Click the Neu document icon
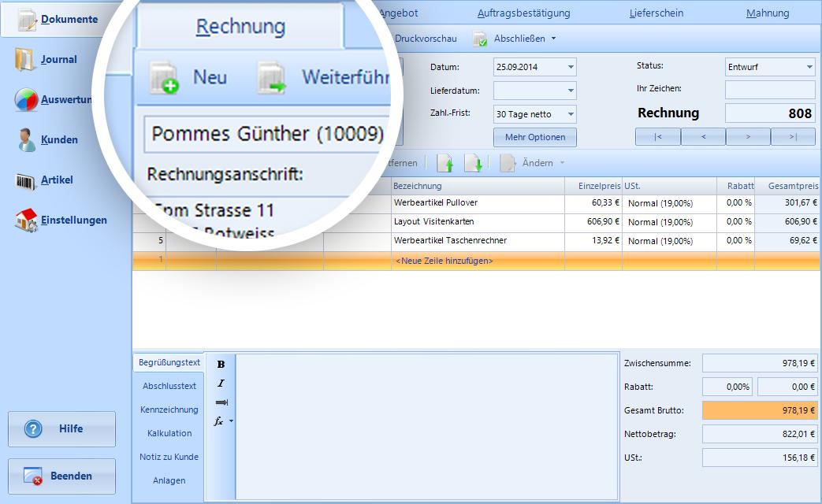The height and width of the screenshot is (504, 822). coord(164,77)
